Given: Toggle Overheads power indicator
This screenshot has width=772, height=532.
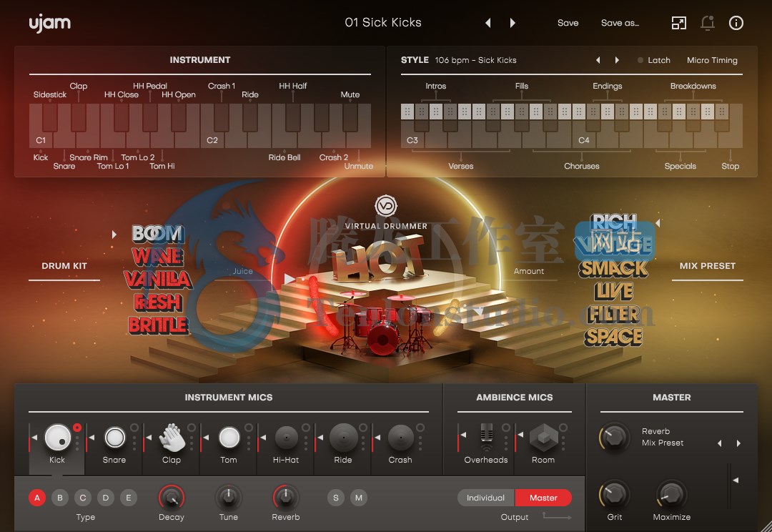Looking at the screenshot, I should pyautogui.click(x=506, y=428).
